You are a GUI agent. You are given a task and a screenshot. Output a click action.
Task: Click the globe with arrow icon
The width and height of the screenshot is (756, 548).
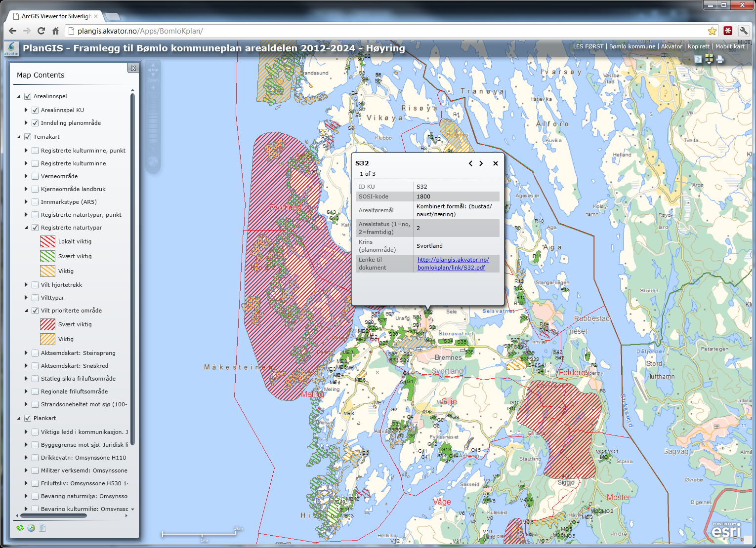[x=31, y=528]
